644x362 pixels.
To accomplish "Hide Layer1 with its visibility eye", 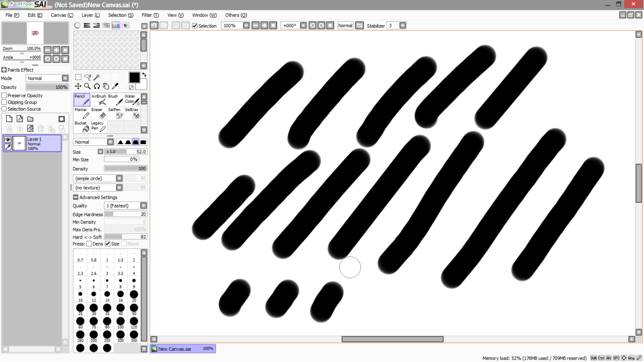I will point(7,139).
